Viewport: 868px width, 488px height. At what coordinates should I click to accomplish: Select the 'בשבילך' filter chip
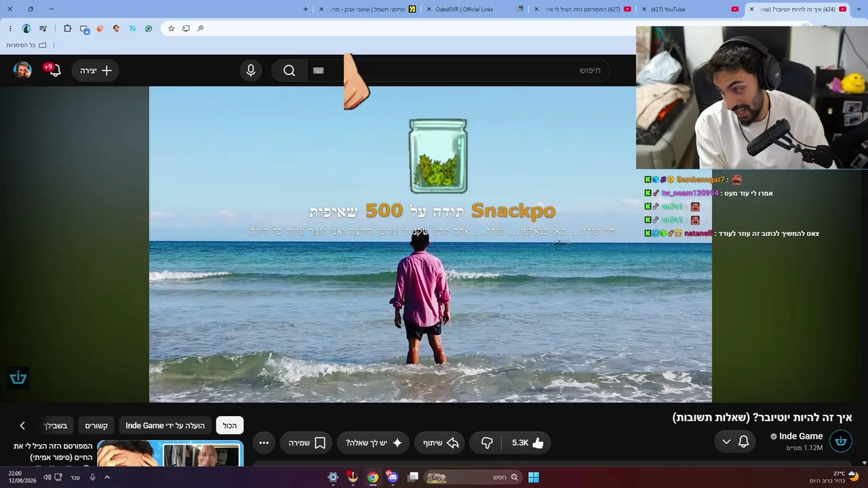pos(56,426)
